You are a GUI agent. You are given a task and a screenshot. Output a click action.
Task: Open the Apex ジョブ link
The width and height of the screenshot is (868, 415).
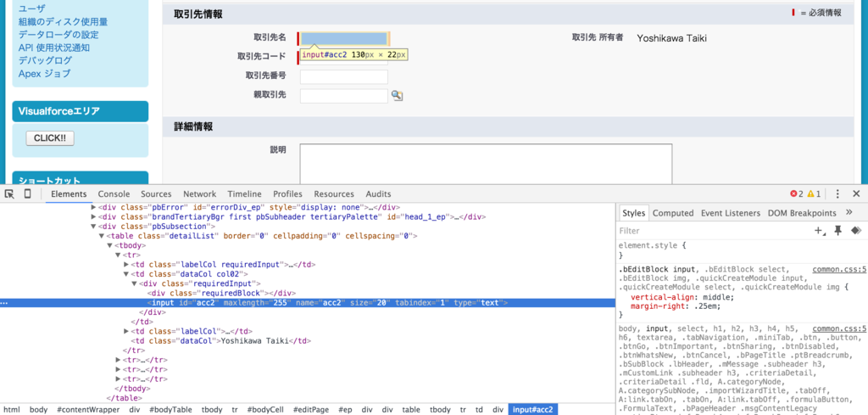click(x=44, y=73)
